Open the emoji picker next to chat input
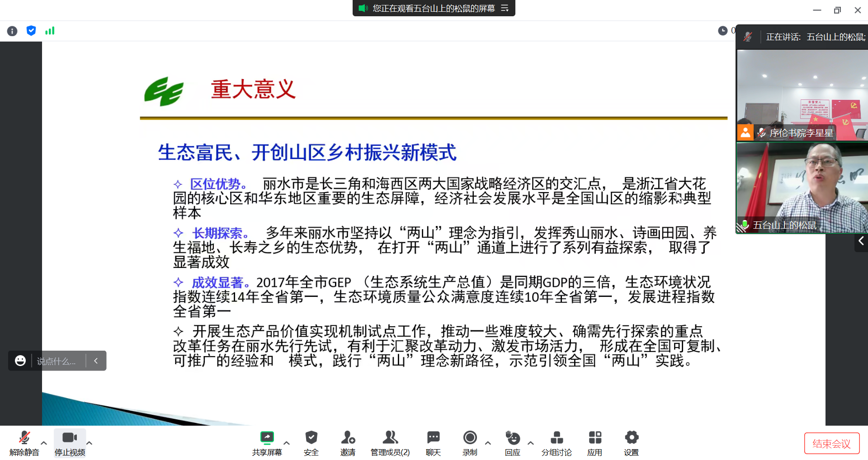Screen dimensions: 868x460 (20, 361)
